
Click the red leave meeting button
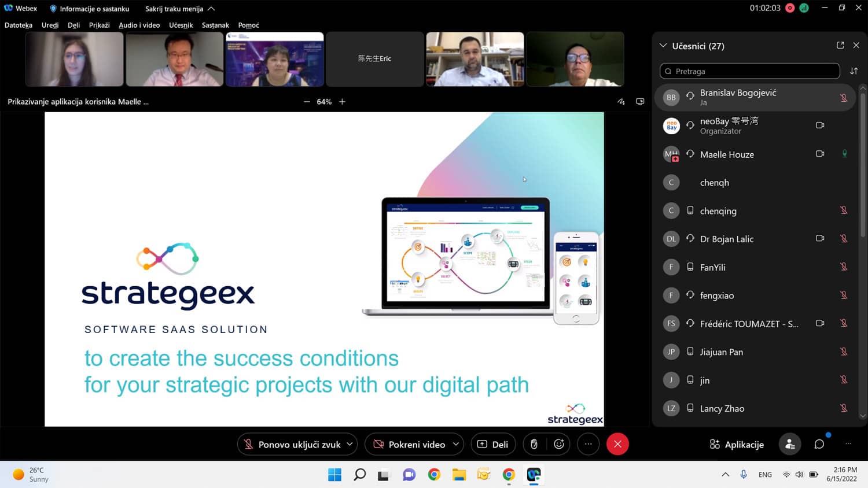point(617,444)
